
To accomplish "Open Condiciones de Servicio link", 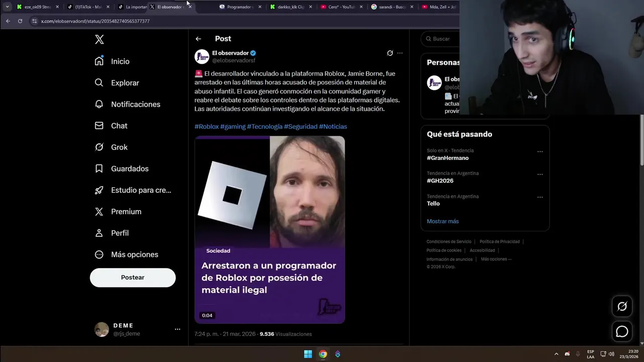I will 449,242.
